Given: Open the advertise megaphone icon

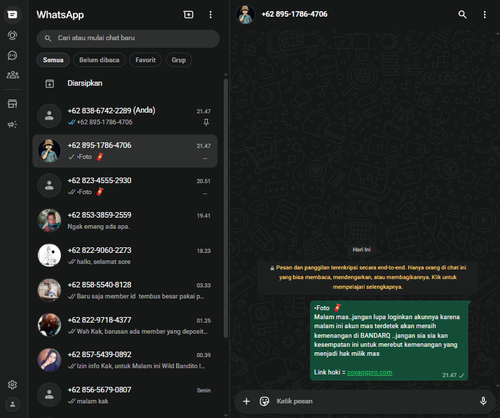Looking at the screenshot, I should click(12, 124).
